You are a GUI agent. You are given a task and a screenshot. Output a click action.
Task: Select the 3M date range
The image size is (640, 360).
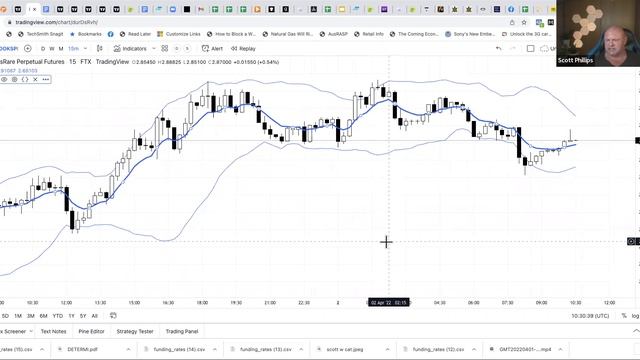[31, 316]
